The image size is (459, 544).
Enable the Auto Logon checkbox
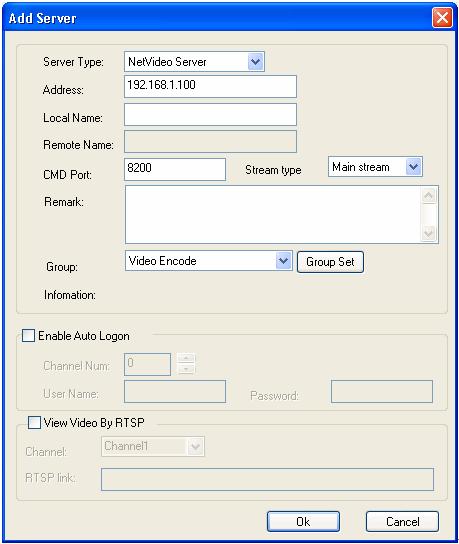coord(28,335)
